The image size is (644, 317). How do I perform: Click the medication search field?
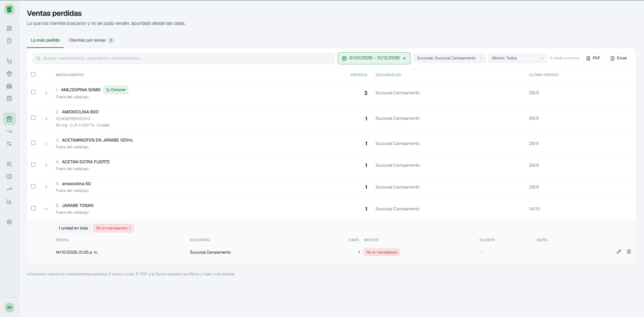pos(184,58)
